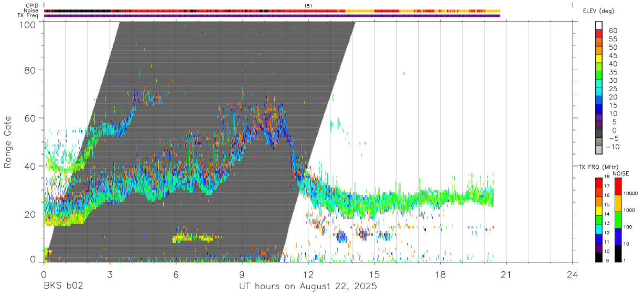Click the '100' range gate tick label
This screenshot has height=297, width=644.
27,24
